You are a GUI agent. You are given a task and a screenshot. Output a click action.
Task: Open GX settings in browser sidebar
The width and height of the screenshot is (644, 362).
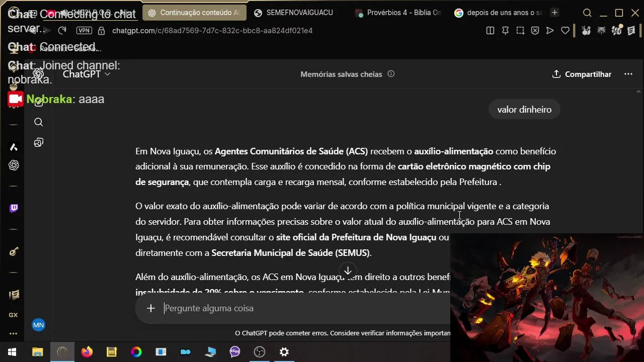[x=14, y=315]
